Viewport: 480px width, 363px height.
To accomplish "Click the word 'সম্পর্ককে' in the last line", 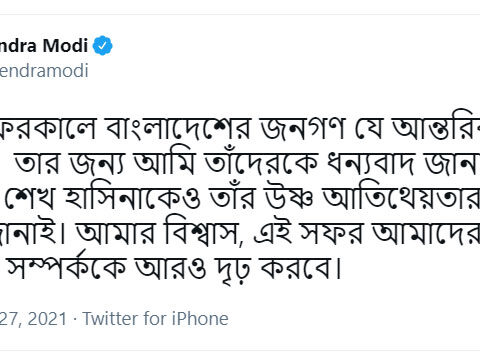I will (x=67, y=267).
